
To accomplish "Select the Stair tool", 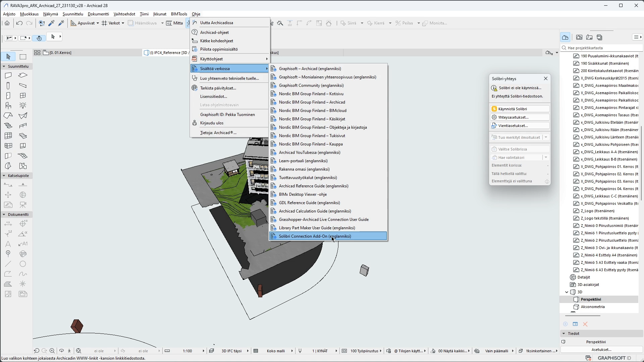I will click(x=8, y=126).
